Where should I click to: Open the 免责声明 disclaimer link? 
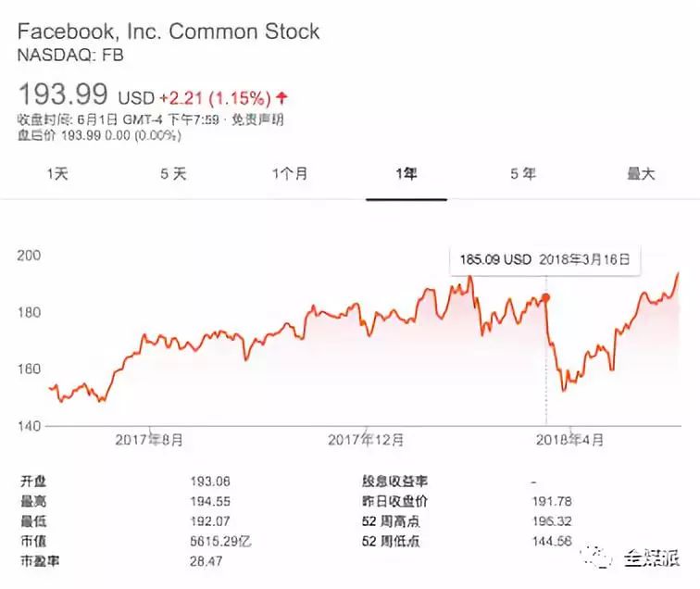[259, 120]
